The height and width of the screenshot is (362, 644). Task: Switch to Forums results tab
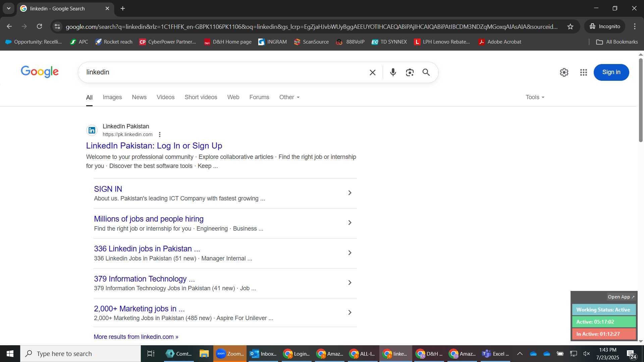pyautogui.click(x=259, y=97)
